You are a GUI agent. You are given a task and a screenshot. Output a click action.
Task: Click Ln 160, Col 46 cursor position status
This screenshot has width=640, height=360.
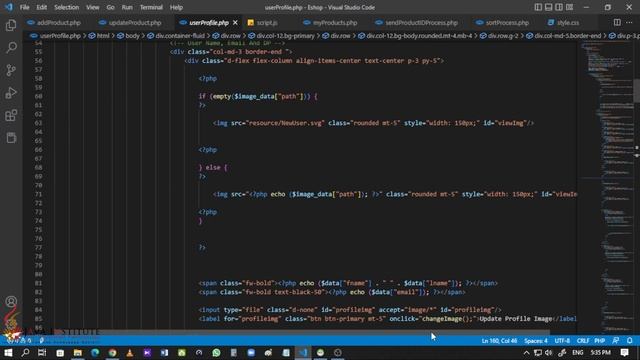[499, 340]
